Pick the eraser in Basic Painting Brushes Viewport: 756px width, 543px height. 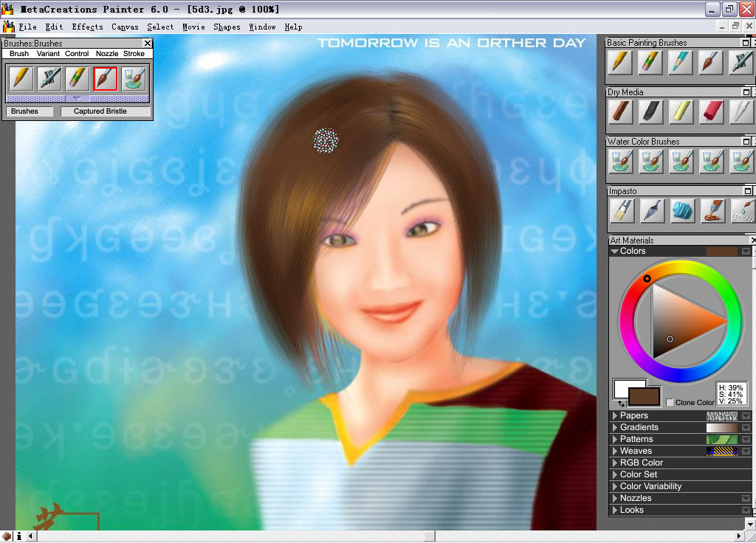650,63
